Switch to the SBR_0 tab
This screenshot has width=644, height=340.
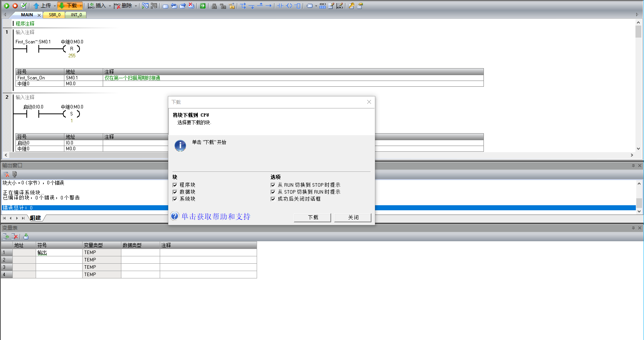(x=55, y=15)
